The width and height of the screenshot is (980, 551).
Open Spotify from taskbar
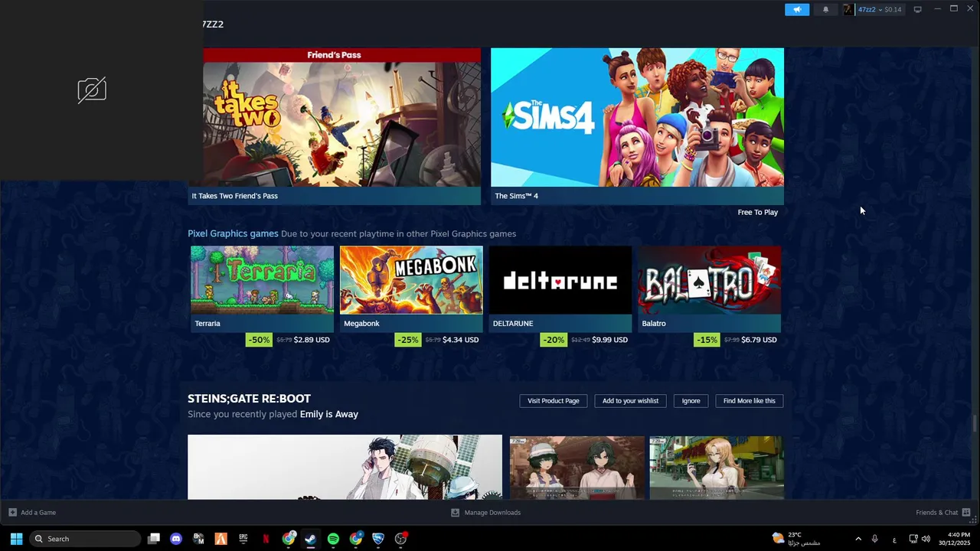[333, 539]
